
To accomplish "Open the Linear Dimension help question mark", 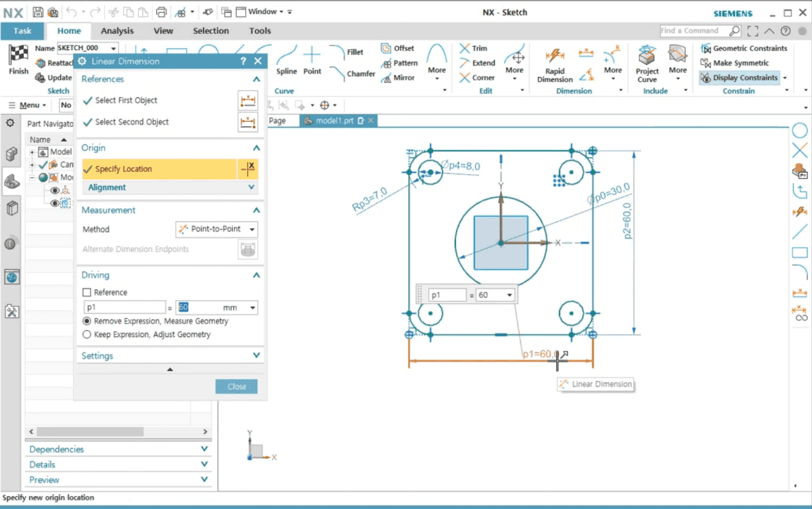I will (x=243, y=61).
